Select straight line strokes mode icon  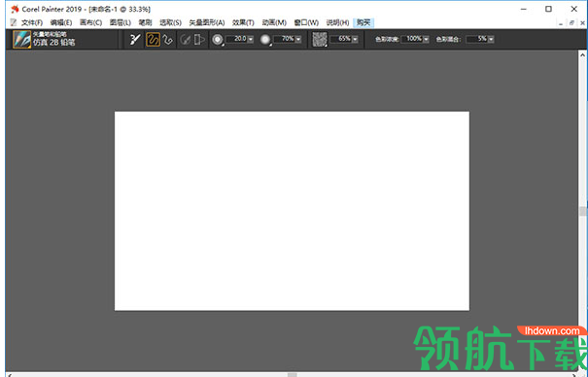pos(167,39)
